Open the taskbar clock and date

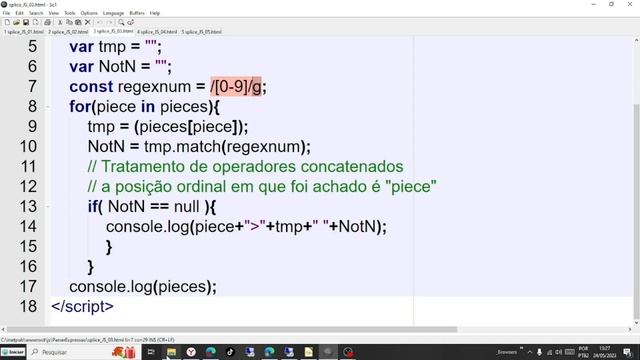point(605,352)
